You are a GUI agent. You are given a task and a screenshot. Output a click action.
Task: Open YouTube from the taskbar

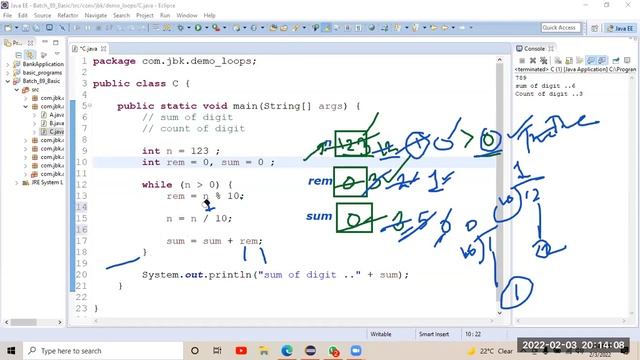tap(241, 351)
